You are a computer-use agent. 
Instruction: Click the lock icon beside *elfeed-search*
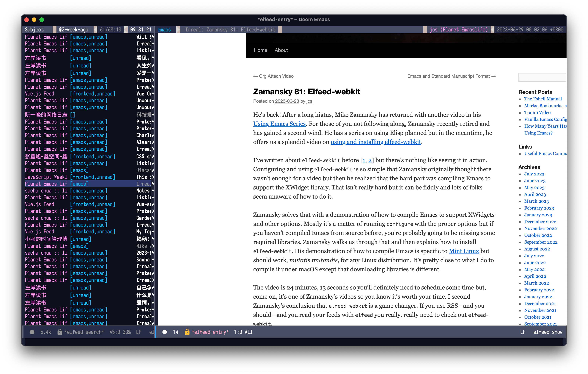point(60,332)
